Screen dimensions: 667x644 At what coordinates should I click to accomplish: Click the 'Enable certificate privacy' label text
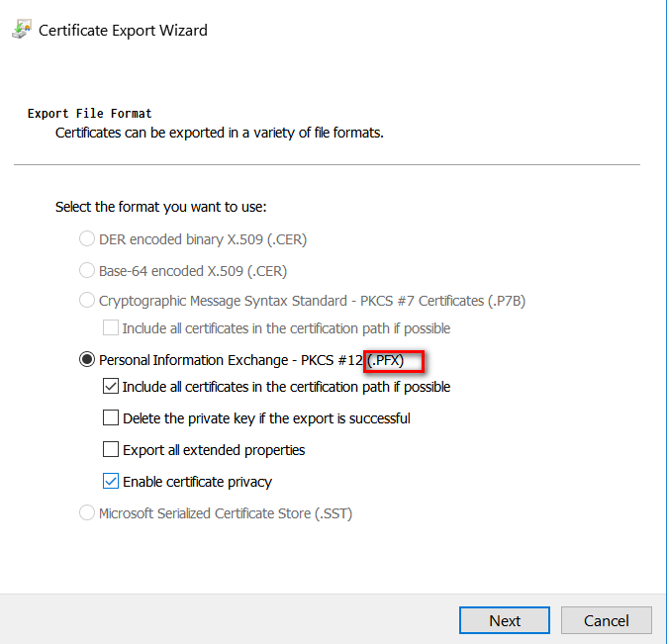[197, 482]
